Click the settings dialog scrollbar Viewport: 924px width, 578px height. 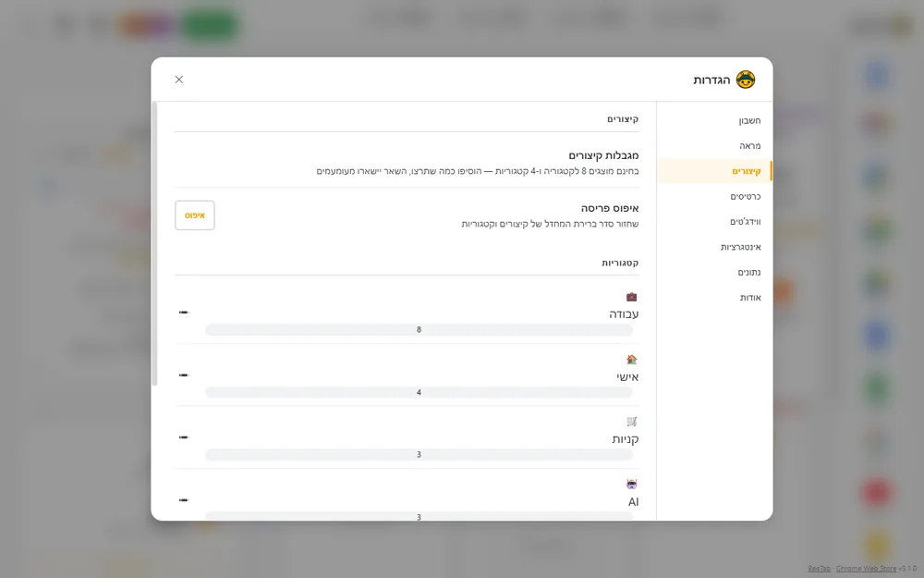[155, 244]
